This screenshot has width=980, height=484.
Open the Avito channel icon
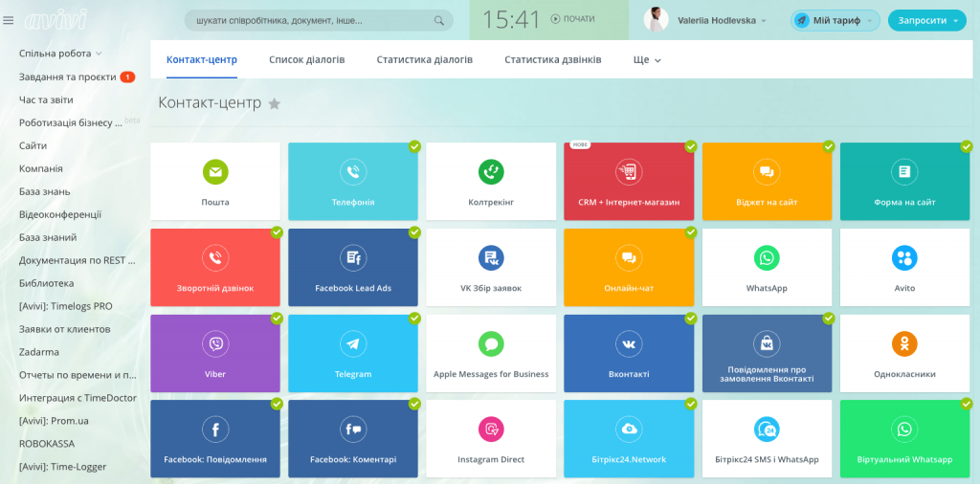(x=904, y=257)
